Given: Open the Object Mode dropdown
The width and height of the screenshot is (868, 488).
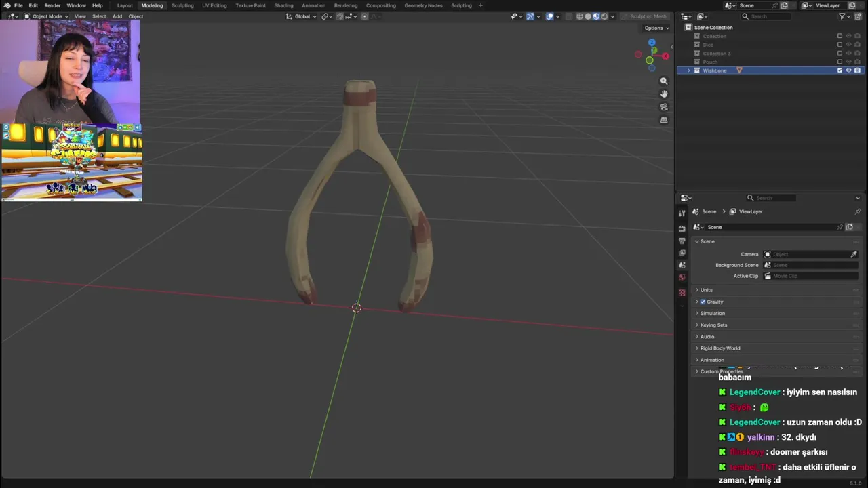Looking at the screenshot, I should [45, 16].
